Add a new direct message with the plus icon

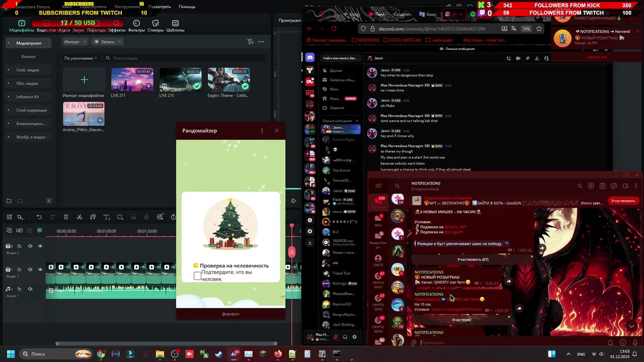[357, 121]
